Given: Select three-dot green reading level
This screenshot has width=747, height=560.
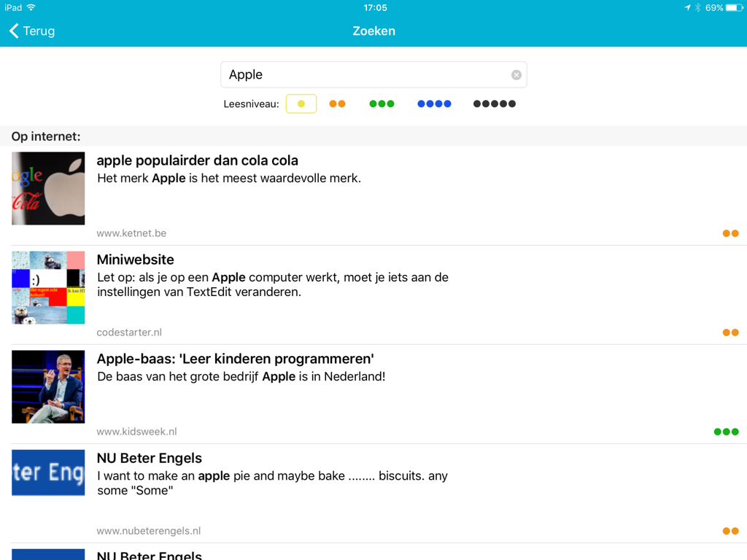Looking at the screenshot, I should point(382,104).
